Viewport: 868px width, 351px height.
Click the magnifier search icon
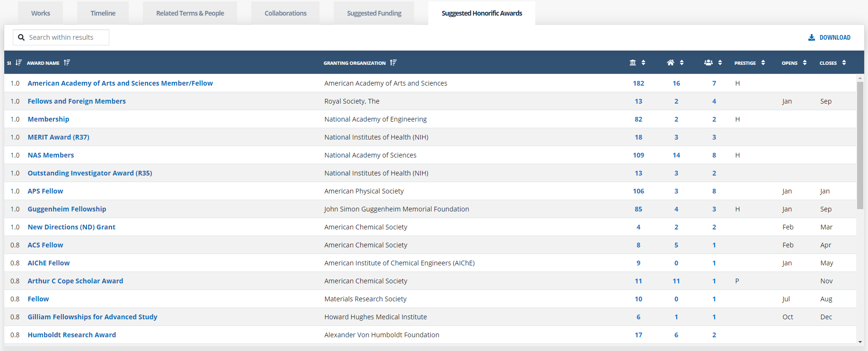coord(21,37)
